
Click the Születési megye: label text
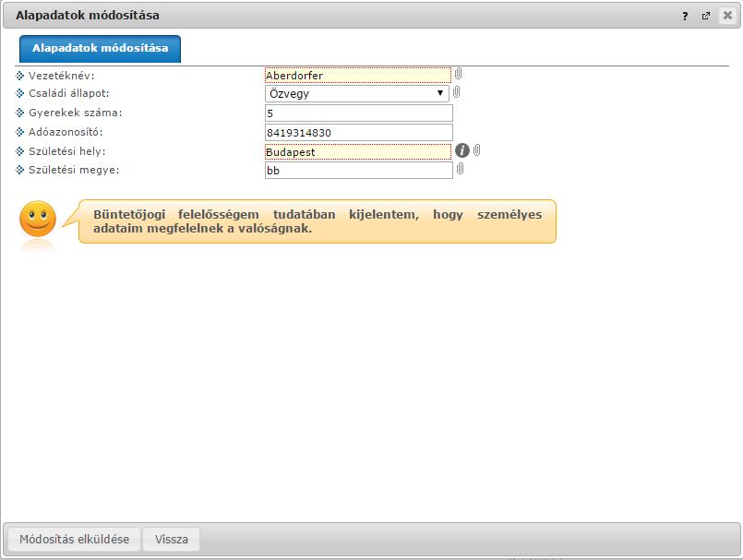tap(74, 170)
